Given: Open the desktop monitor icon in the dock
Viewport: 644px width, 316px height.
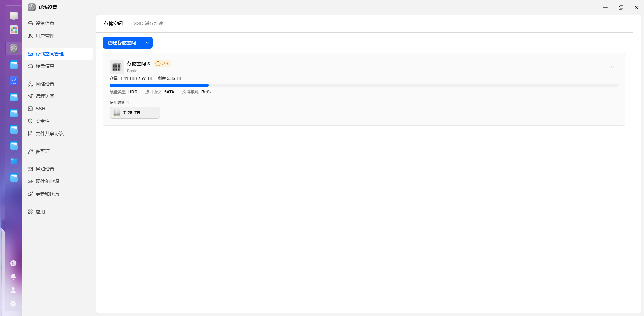Looking at the screenshot, I should coord(14,16).
